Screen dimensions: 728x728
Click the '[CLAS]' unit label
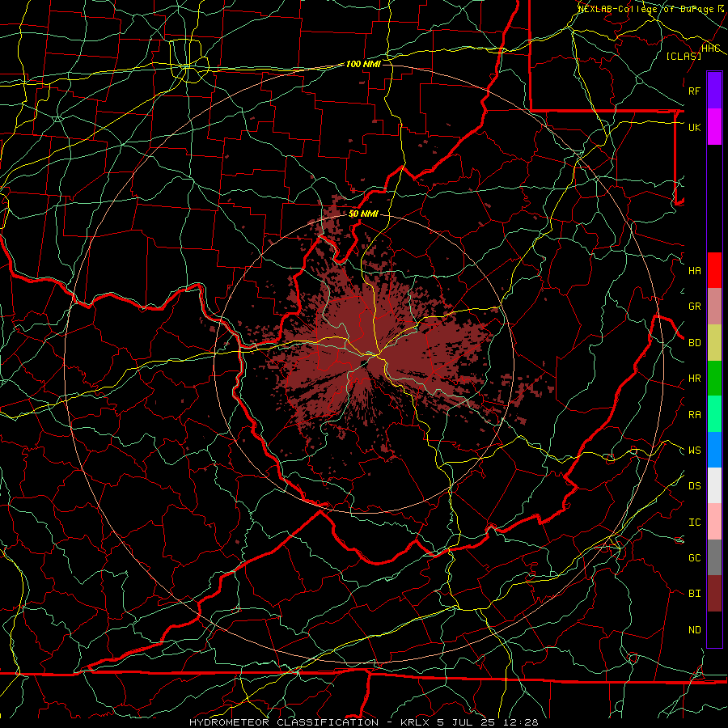(x=684, y=56)
